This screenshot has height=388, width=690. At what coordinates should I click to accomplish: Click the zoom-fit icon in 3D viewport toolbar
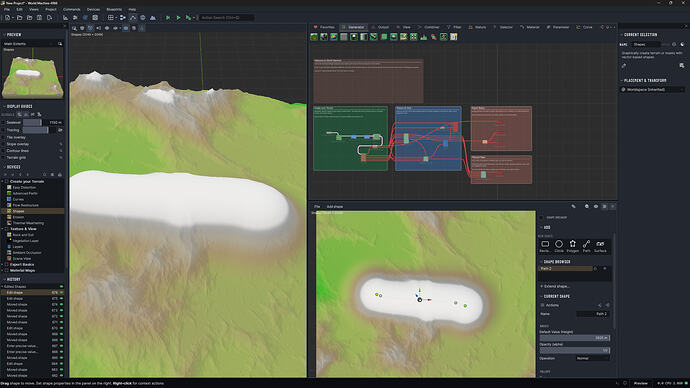click(x=74, y=28)
